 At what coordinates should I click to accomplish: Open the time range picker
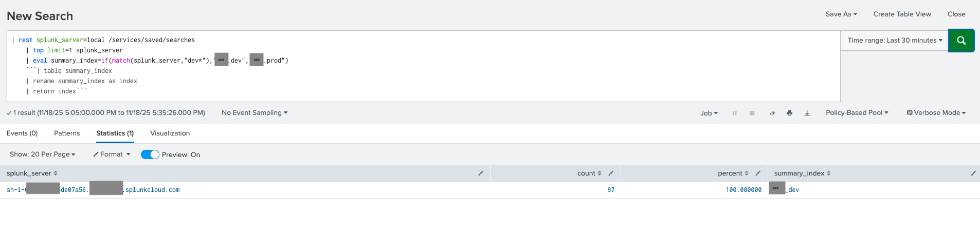point(894,41)
